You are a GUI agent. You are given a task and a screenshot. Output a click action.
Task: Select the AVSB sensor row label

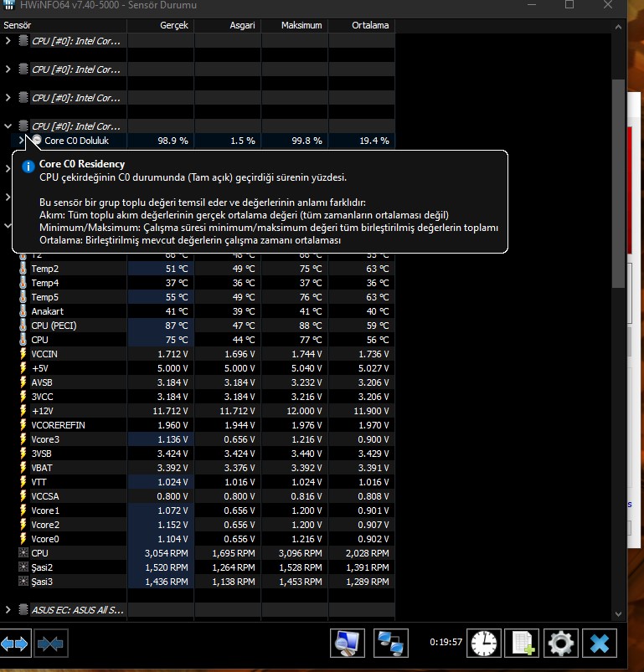click(42, 382)
